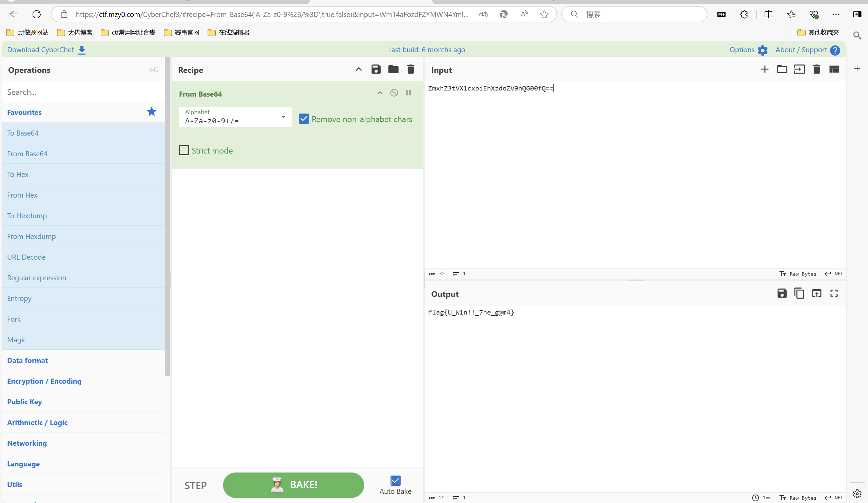The width and height of the screenshot is (868, 503).
Task: Open file as input icon
Action: 799,69
